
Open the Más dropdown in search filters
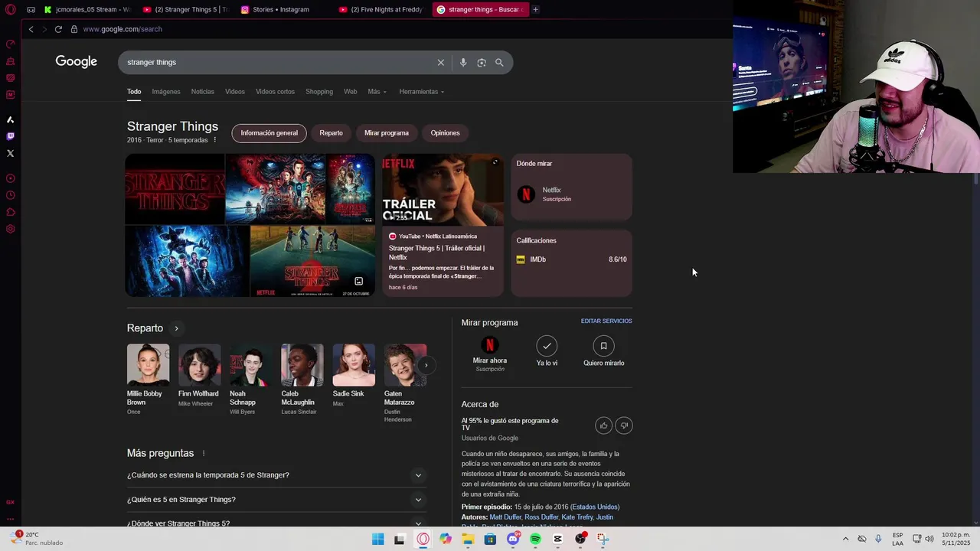[377, 92]
